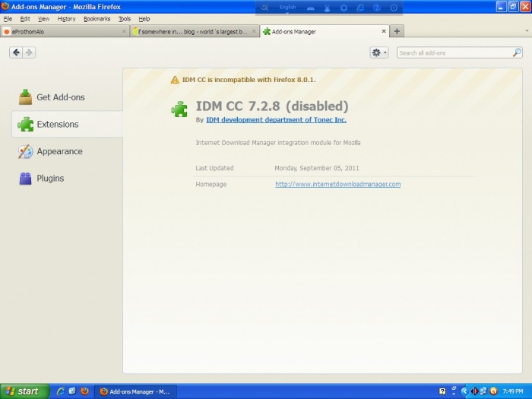The width and height of the screenshot is (532, 399).
Task: Open the internetdownloadmanager.com homepage link
Action: point(338,184)
